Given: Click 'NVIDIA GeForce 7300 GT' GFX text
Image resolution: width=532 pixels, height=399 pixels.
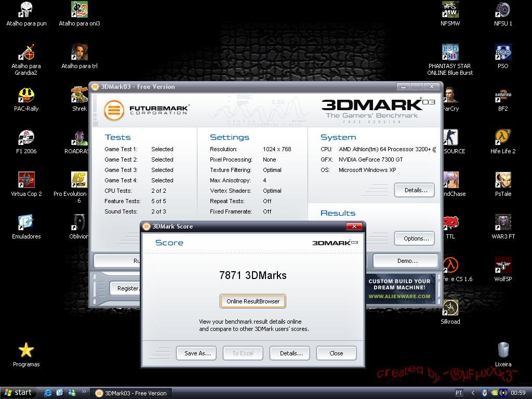Looking at the screenshot, I should pyautogui.click(x=370, y=159).
